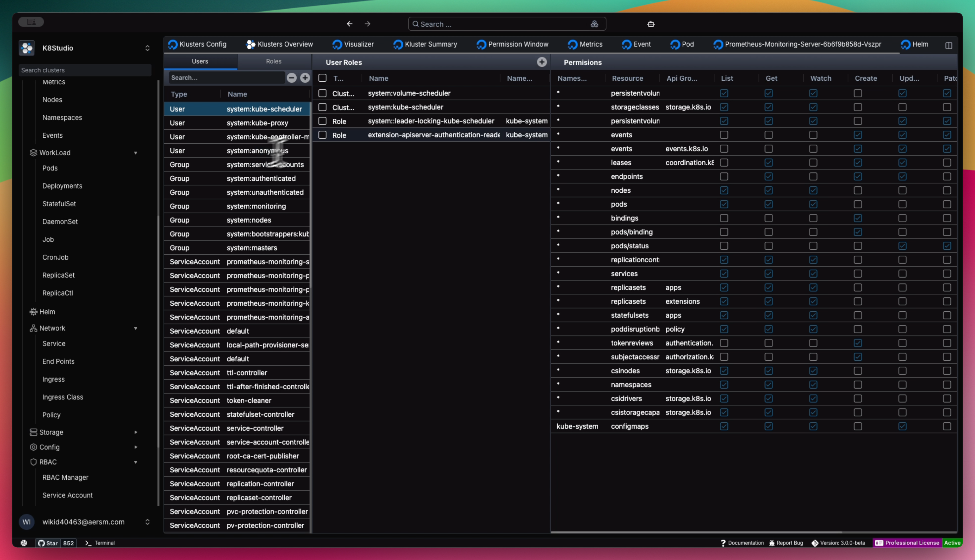Switch to the Roles tab
Viewport: 975px width, 560px height.
pos(274,61)
